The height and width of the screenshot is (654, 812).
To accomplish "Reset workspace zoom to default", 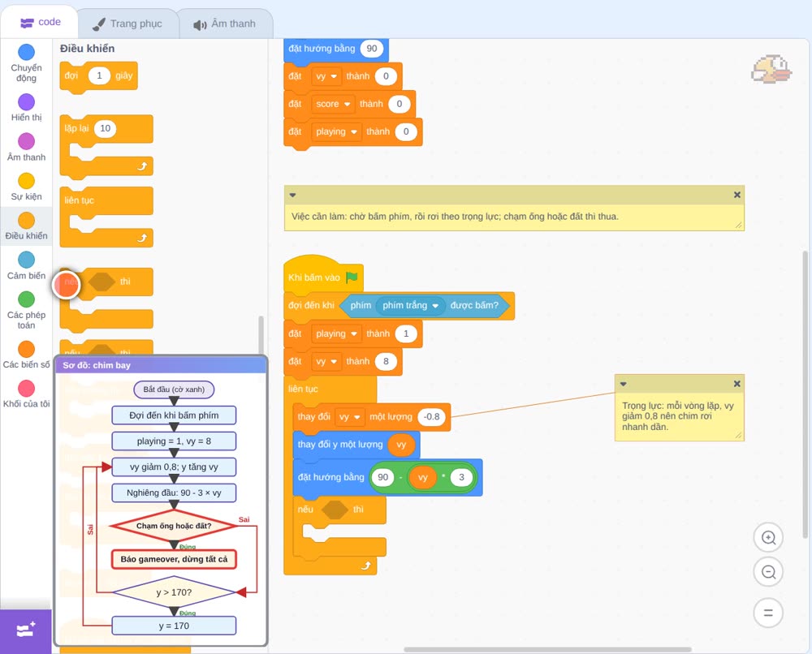I will (768, 613).
